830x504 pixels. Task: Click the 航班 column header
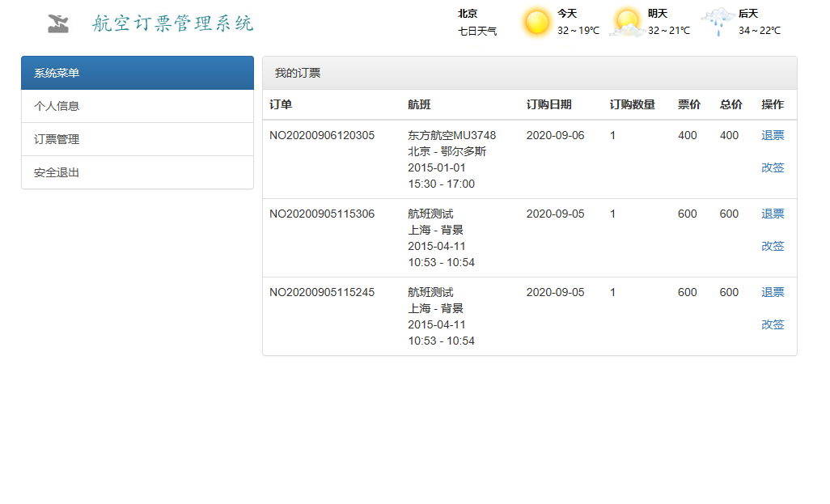point(419,105)
